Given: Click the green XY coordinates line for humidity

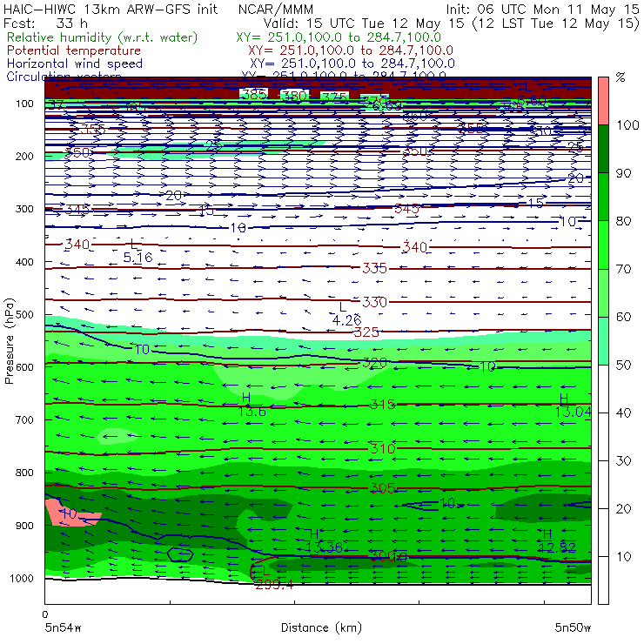Looking at the screenshot, I should point(339,37).
